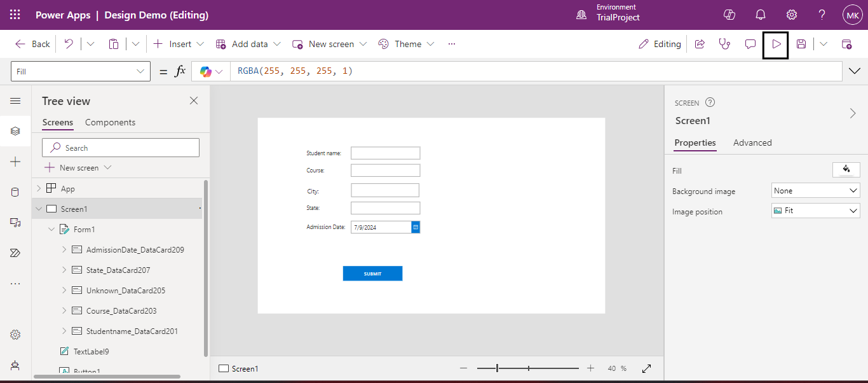
Task: Open Media icon in left sidebar
Action: tap(15, 222)
